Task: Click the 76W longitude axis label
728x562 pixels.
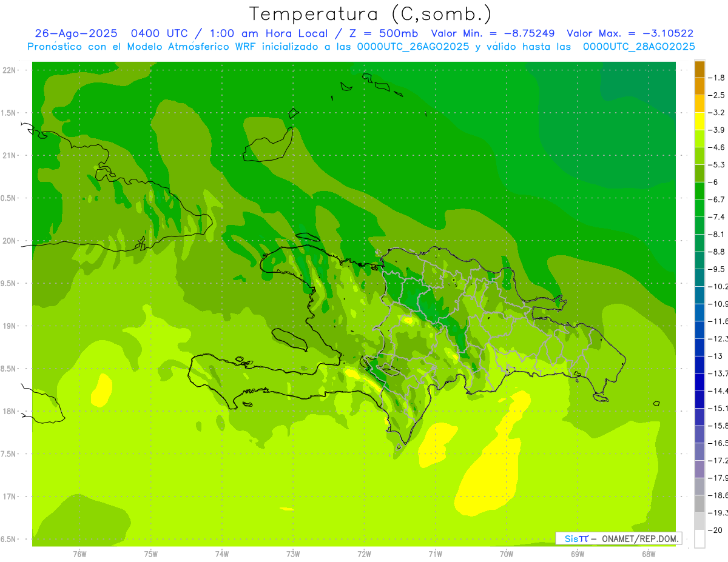Action: (79, 554)
